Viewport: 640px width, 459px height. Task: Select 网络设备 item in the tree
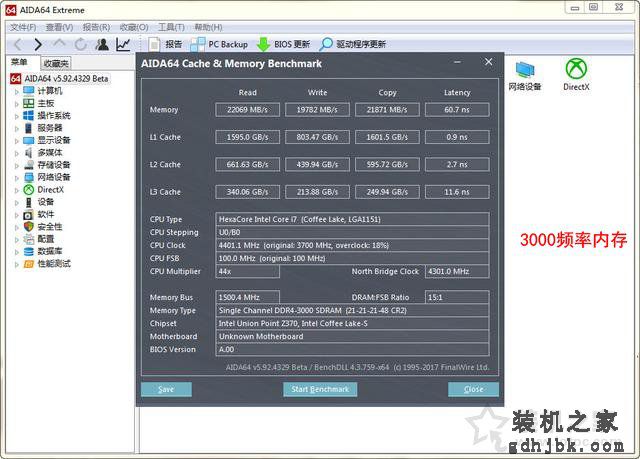tap(47, 177)
